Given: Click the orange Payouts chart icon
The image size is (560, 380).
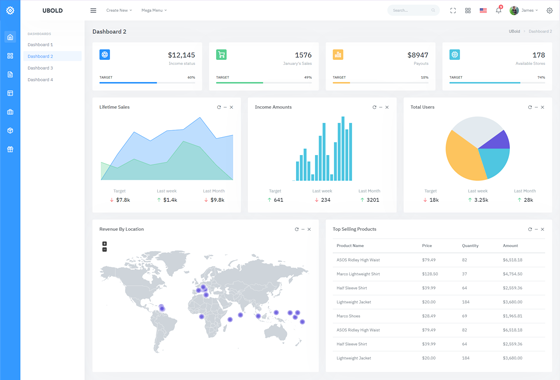Looking at the screenshot, I should click(338, 55).
